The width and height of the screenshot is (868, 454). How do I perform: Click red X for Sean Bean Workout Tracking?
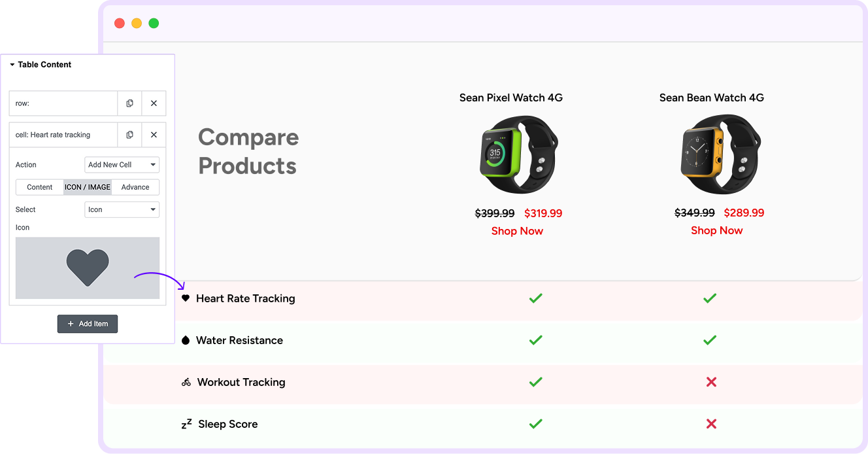[x=711, y=382]
